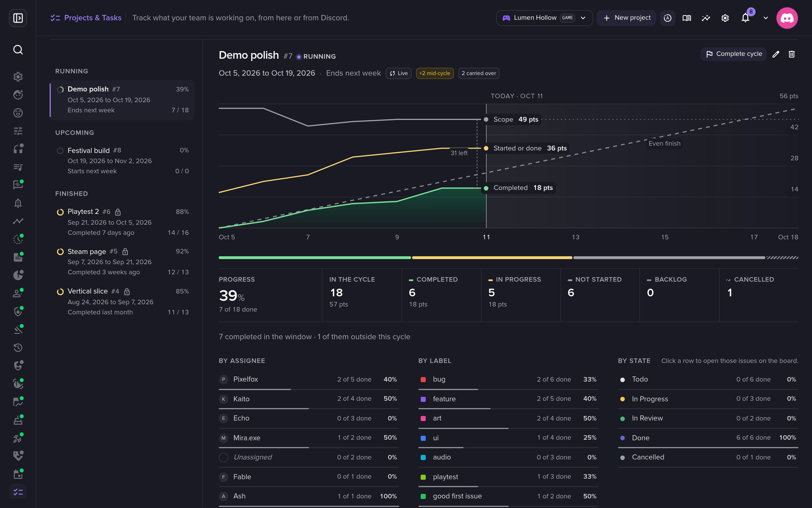Open the Playtest 2 #6 finished cycle
812x508 pixels.
[x=122, y=222]
